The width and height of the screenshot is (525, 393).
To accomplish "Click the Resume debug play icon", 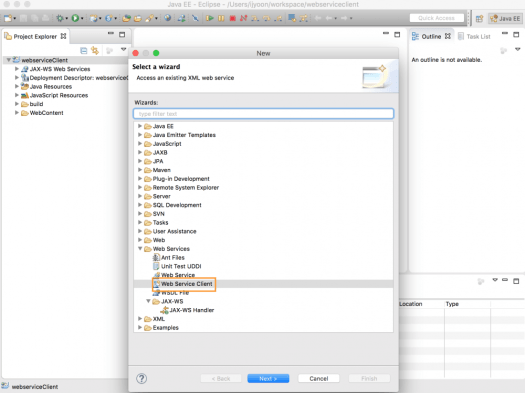I will [x=210, y=18].
